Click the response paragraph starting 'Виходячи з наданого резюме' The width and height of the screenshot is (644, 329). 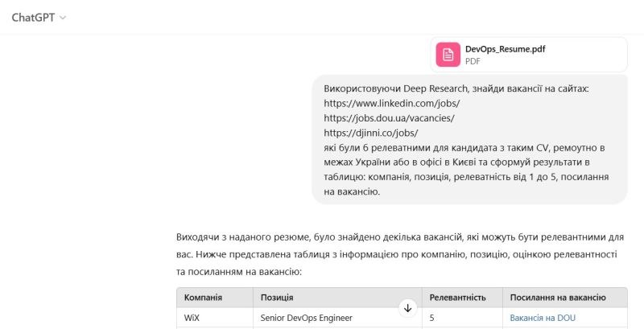tap(400, 254)
